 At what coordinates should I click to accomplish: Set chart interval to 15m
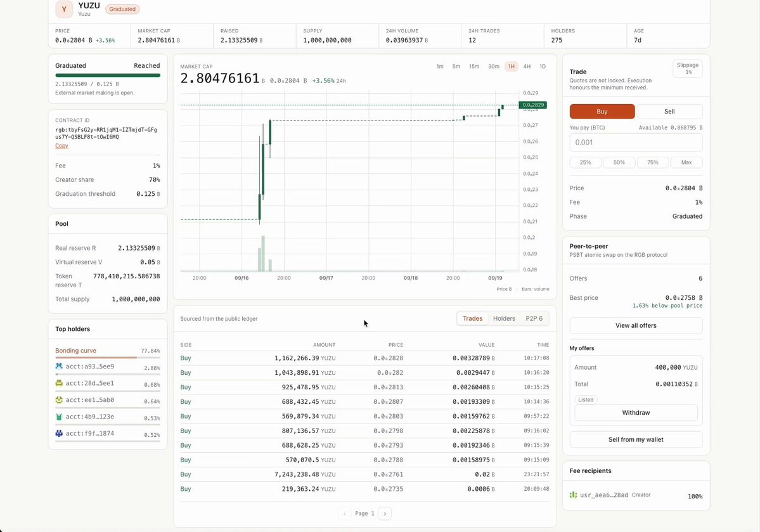474,67
